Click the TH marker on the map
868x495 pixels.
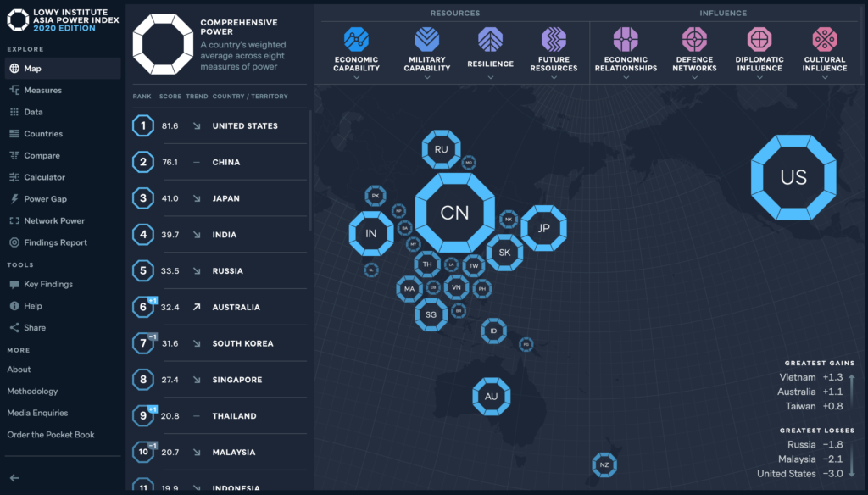point(427,264)
